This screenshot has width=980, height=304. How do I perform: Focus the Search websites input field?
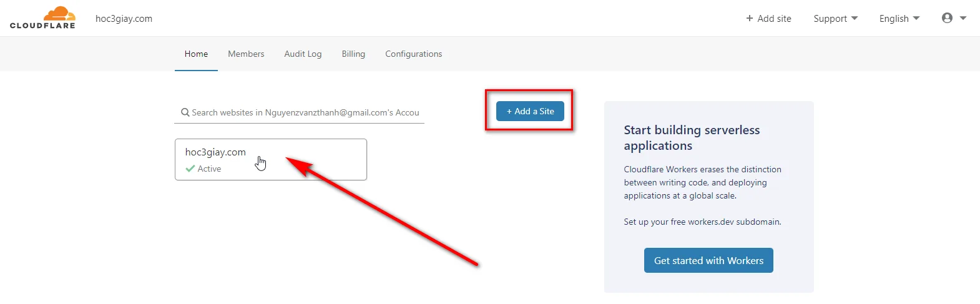(x=300, y=112)
